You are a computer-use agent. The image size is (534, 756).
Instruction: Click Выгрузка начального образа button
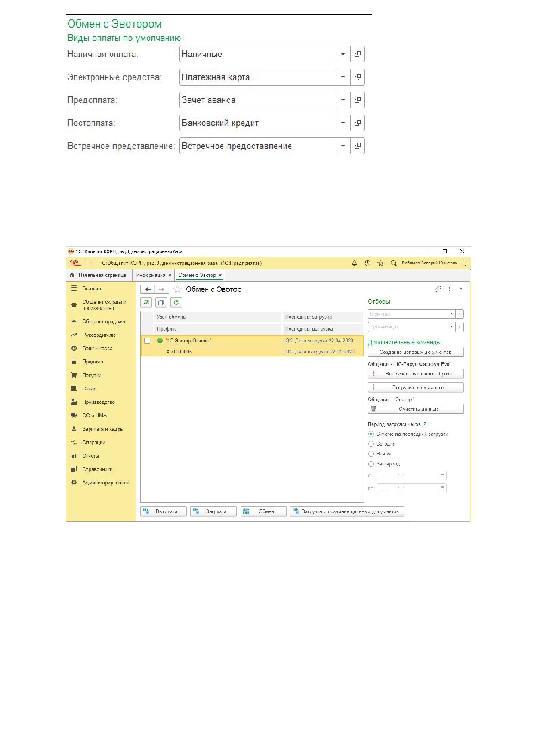click(x=416, y=374)
